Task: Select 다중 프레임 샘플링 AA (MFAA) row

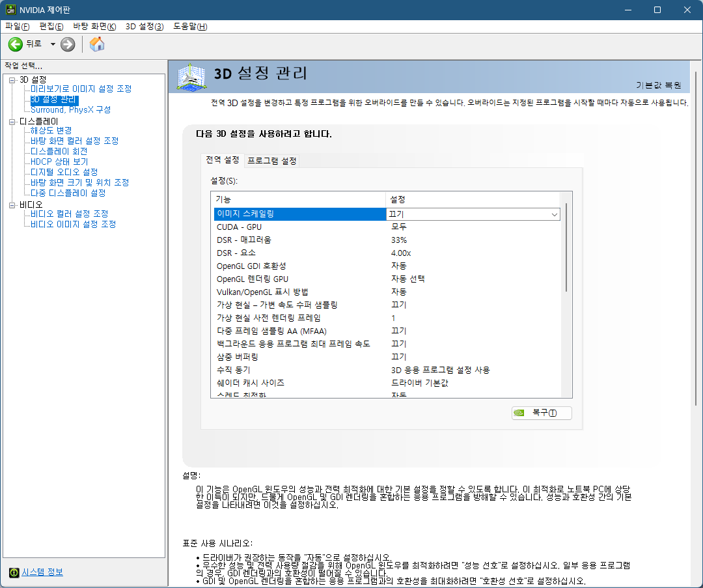Action: [x=387, y=331]
